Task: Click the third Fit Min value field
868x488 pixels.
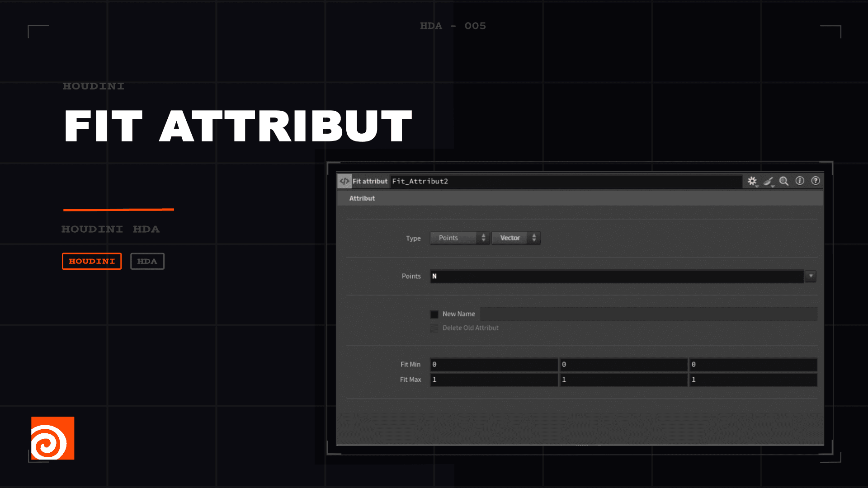Action: point(753,364)
